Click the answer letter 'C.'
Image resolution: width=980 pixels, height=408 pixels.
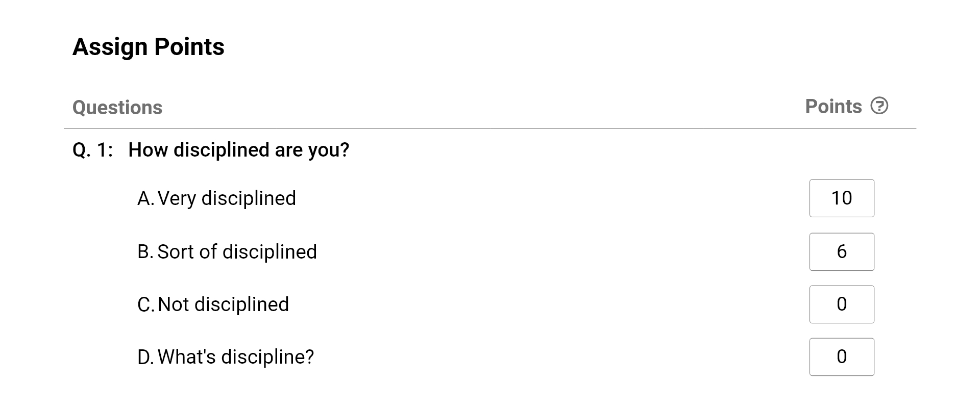(x=146, y=304)
